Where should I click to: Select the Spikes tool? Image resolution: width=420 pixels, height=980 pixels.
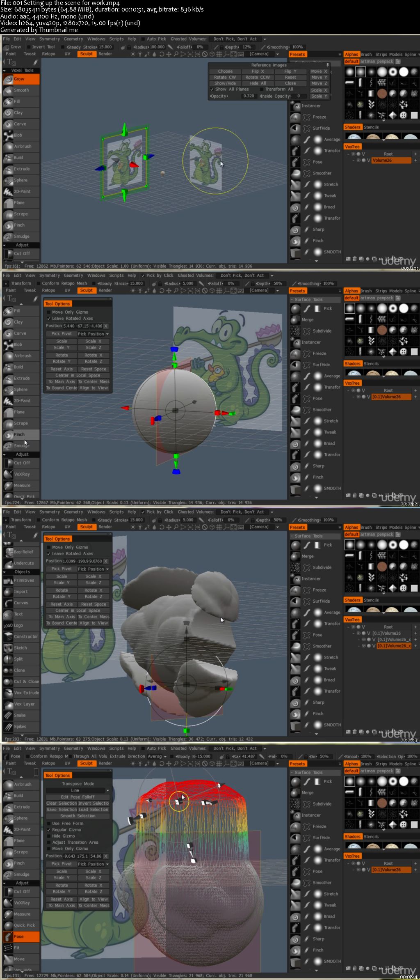[x=21, y=726]
